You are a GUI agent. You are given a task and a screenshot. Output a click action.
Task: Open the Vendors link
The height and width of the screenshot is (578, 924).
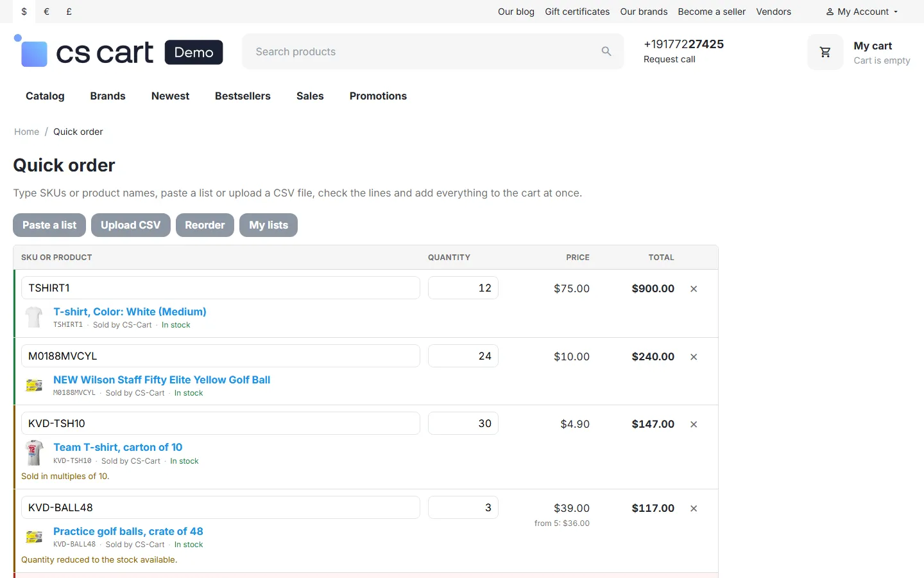[773, 12]
